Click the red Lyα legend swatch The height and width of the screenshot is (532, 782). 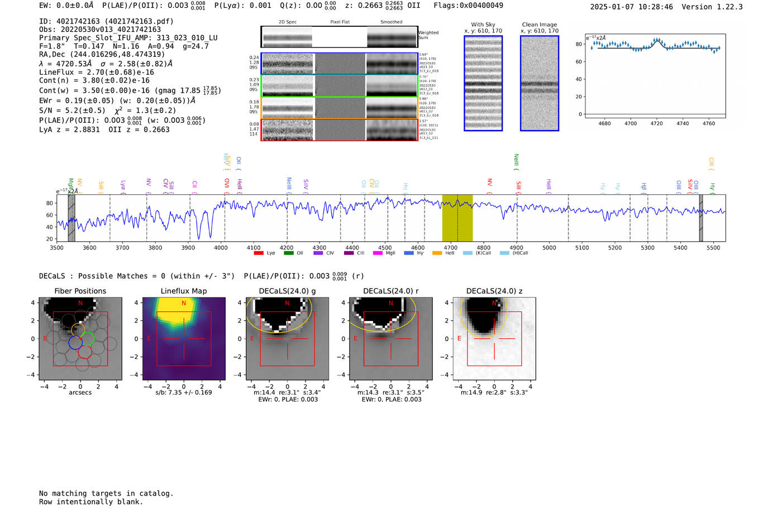pyautogui.click(x=258, y=253)
